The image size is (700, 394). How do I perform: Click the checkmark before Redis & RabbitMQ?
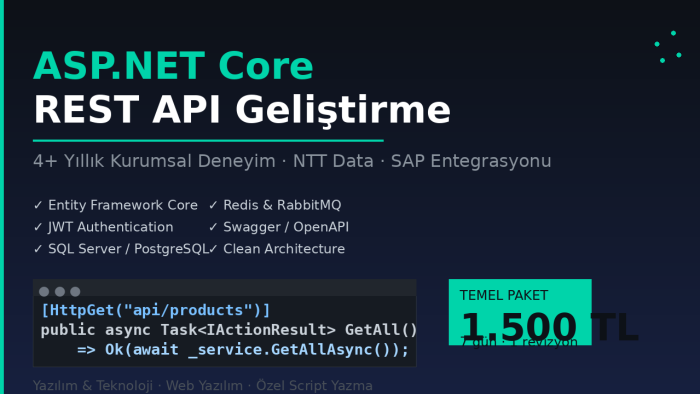coord(213,205)
